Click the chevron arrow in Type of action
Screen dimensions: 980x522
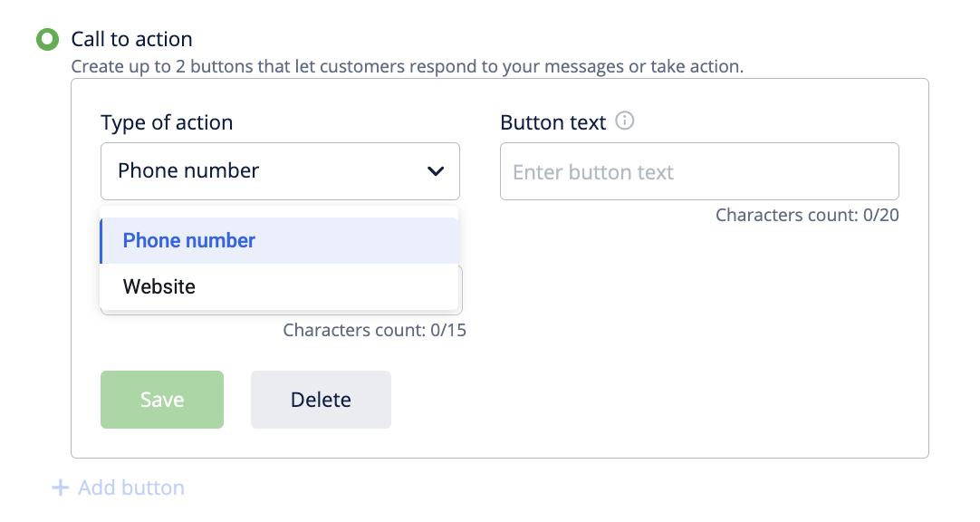coord(436,171)
